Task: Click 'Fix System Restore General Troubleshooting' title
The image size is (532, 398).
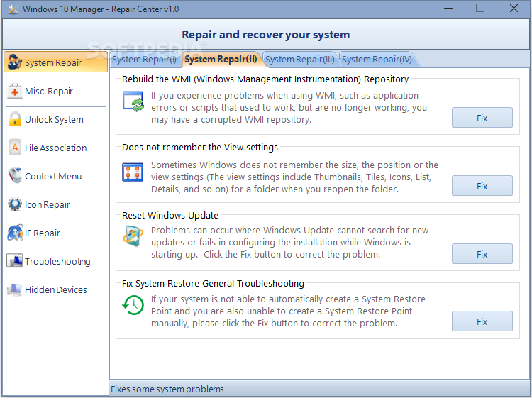Action: 213,283
